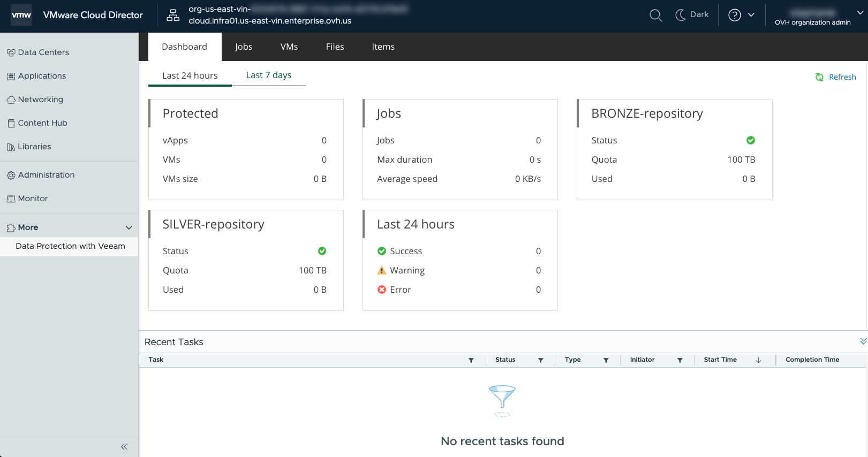Image resolution: width=868 pixels, height=457 pixels.
Task: Click the VMs size label
Action: tap(180, 179)
